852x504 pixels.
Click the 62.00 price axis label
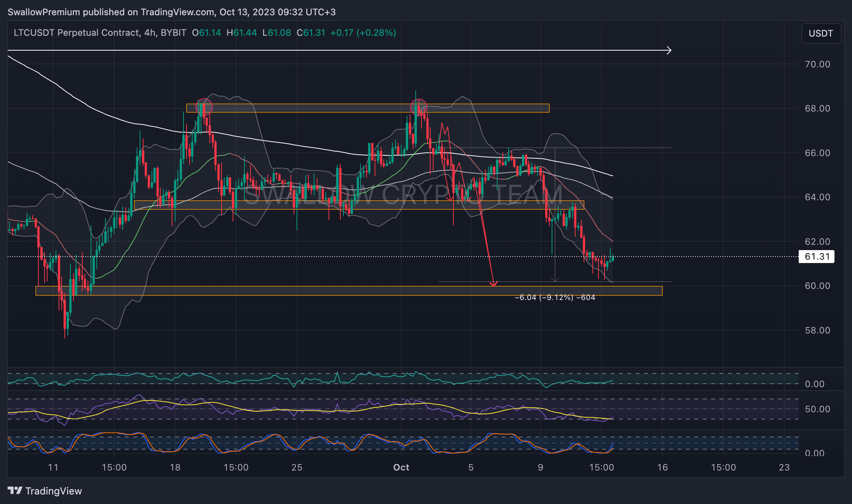coord(817,242)
